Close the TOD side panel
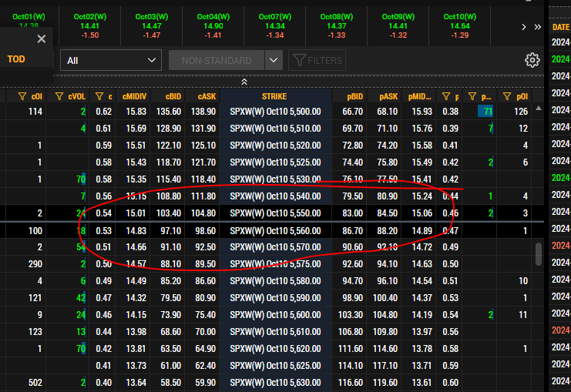 (x=42, y=39)
